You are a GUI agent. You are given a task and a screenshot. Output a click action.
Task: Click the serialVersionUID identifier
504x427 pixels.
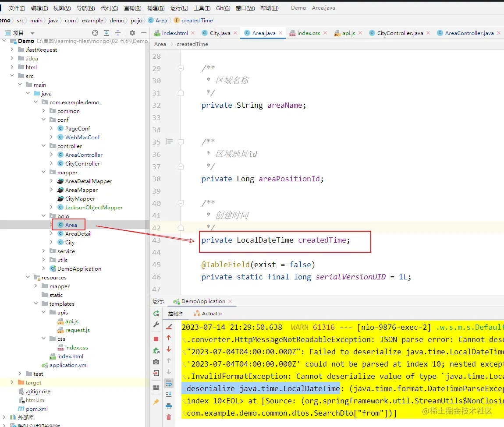pos(351,277)
